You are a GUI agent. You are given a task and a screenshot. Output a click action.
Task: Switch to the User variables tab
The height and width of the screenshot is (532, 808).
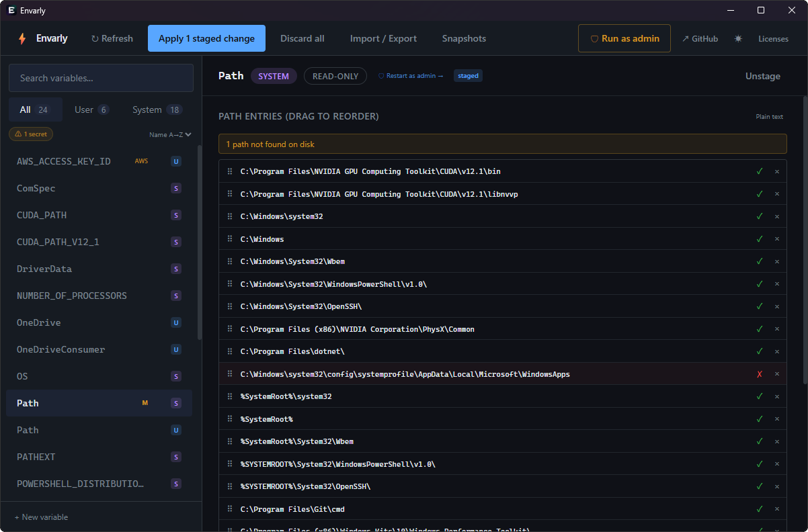pyautogui.click(x=92, y=109)
